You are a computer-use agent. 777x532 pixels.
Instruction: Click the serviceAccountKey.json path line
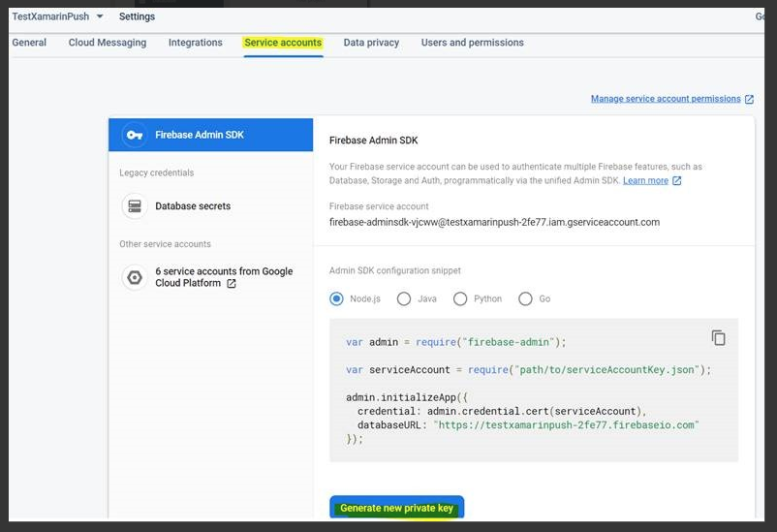pos(528,370)
